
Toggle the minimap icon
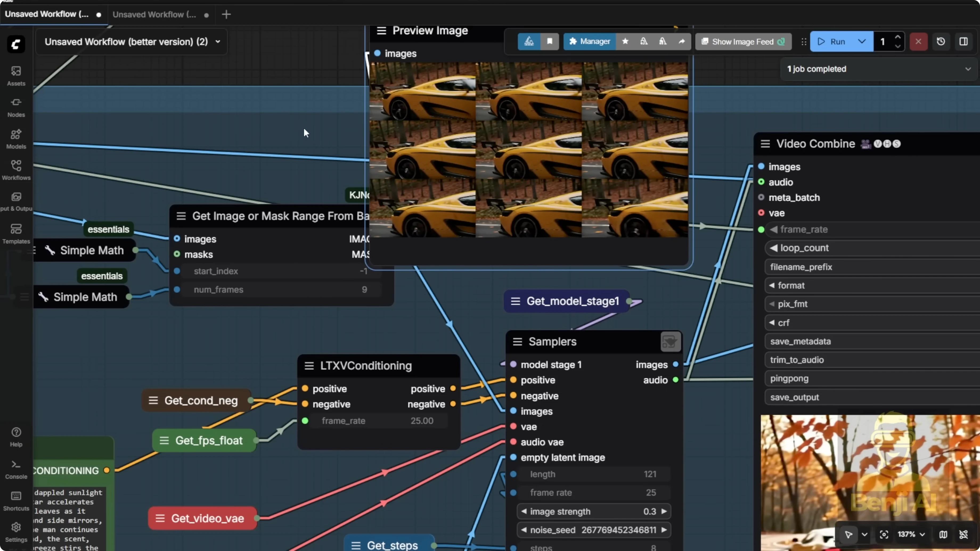coord(943,534)
